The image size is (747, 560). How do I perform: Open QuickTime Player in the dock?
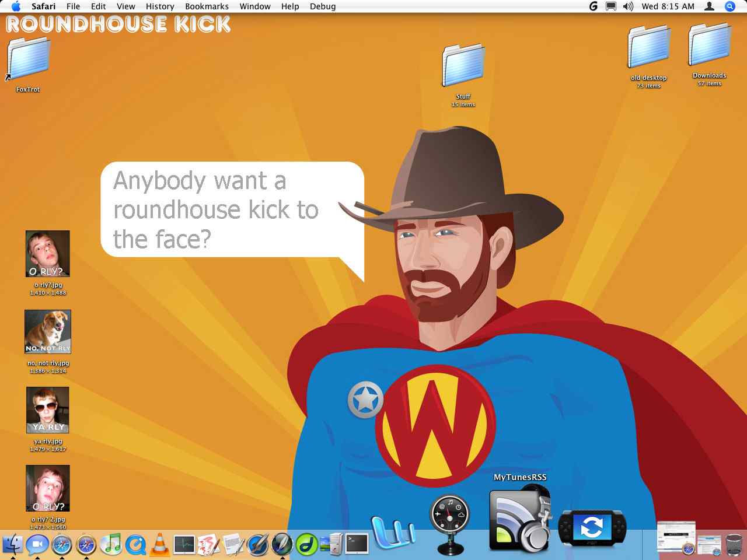coord(135,545)
